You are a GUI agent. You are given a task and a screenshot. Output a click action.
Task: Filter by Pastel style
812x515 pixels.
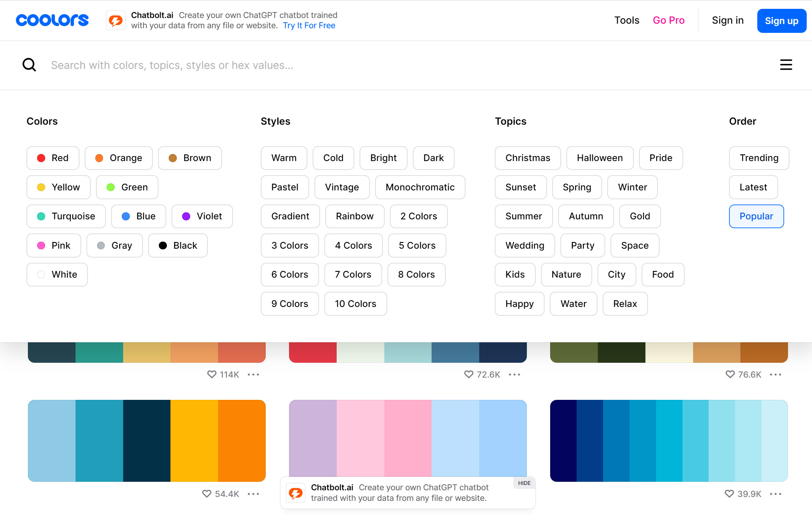tap(284, 187)
